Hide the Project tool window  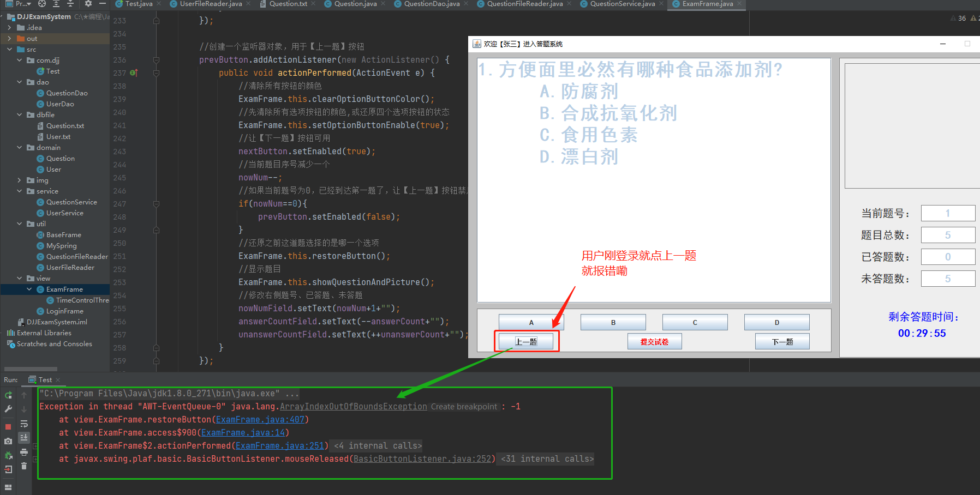(x=102, y=4)
